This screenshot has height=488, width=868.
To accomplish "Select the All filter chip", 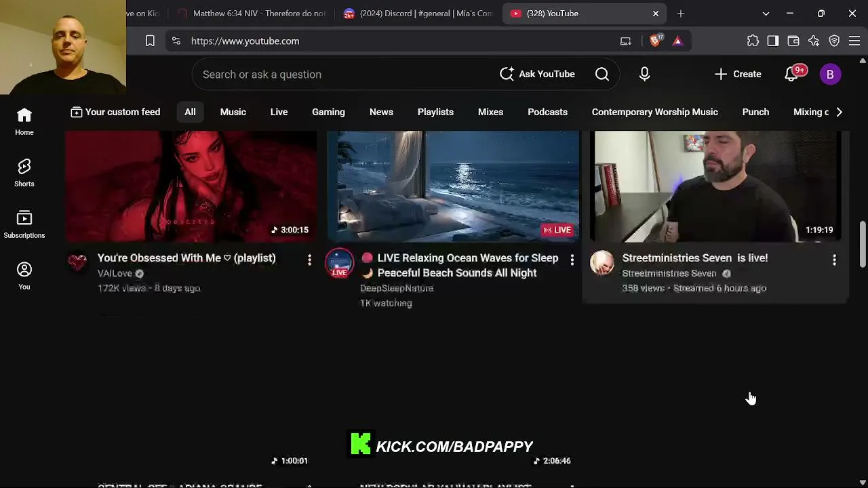I will (190, 112).
